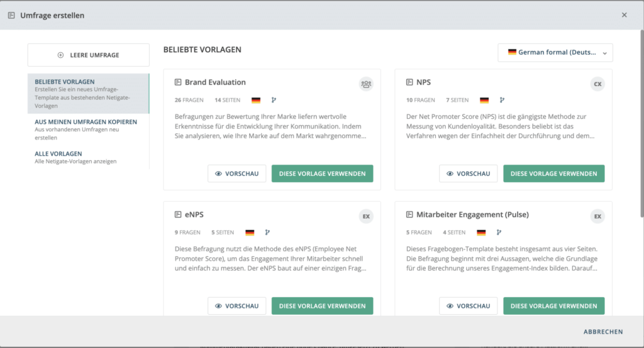Preview the Brand Evaluation template
Viewport: 644px width, 348px height.
click(x=237, y=173)
